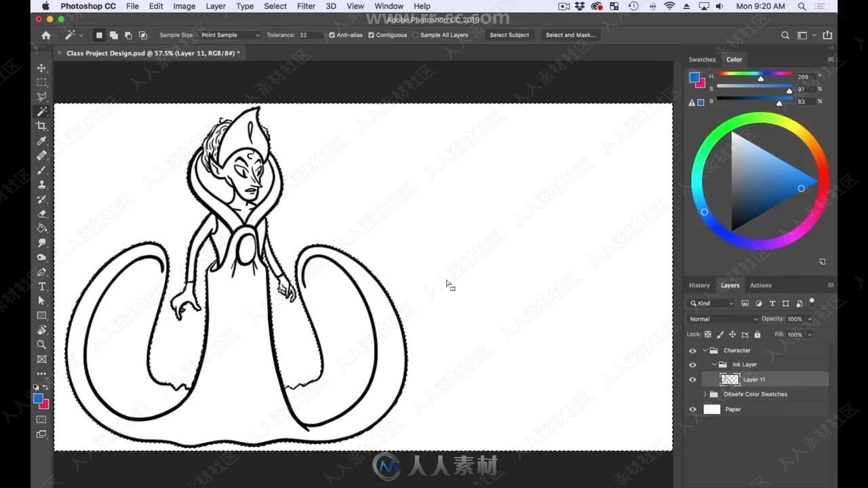Select the Zoom tool
This screenshot has height=488, width=868.
[x=41, y=344]
